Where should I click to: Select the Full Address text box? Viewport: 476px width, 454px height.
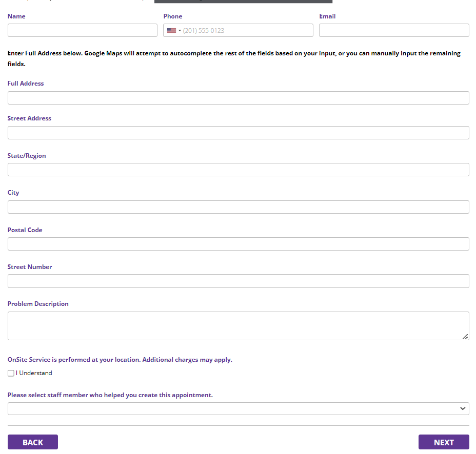[238, 98]
